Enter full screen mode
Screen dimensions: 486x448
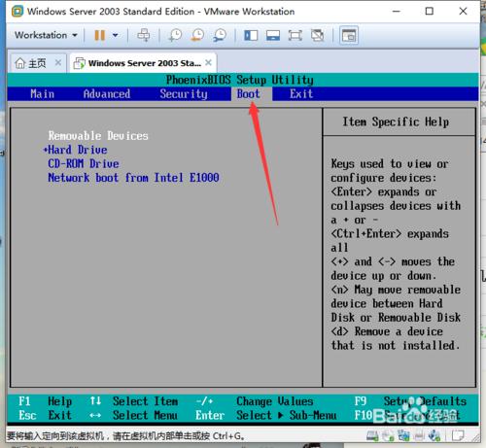pyautogui.click(x=295, y=35)
